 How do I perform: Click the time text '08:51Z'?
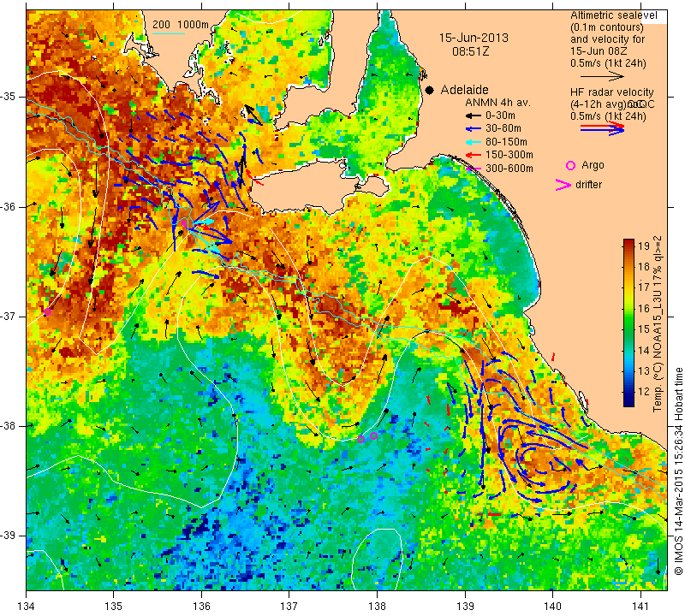pos(470,51)
